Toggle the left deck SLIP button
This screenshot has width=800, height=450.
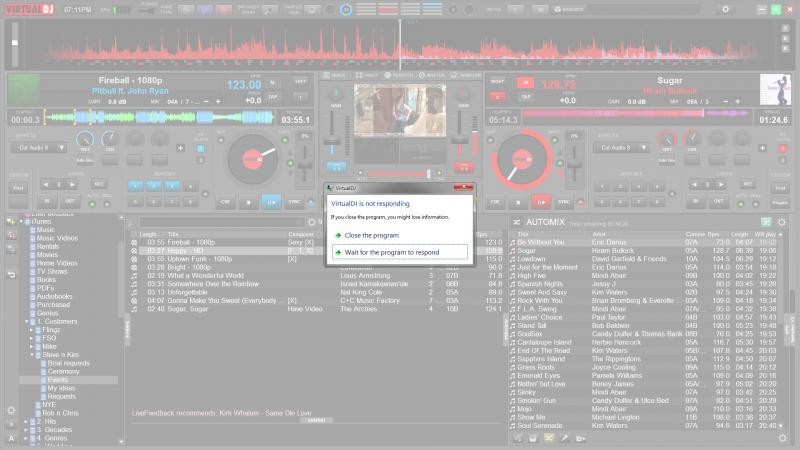221,140
